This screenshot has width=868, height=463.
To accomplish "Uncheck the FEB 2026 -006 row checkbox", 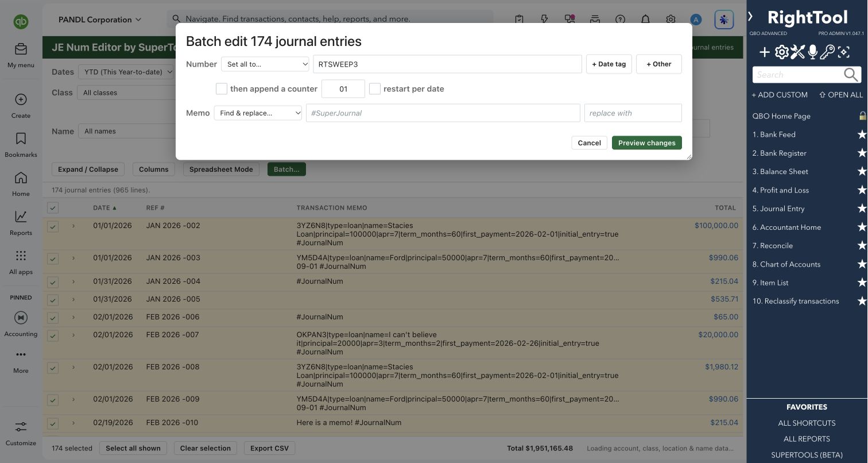I will (x=53, y=318).
